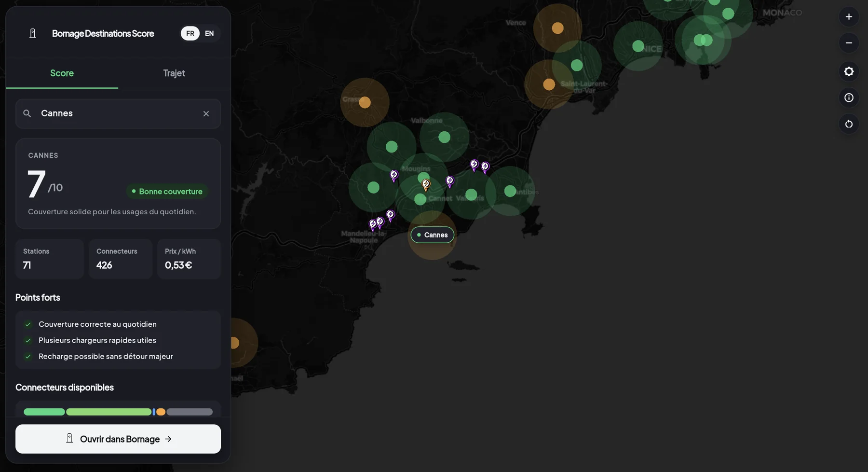Switch language to EN
The width and height of the screenshot is (868, 472).
[x=209, y=33]
